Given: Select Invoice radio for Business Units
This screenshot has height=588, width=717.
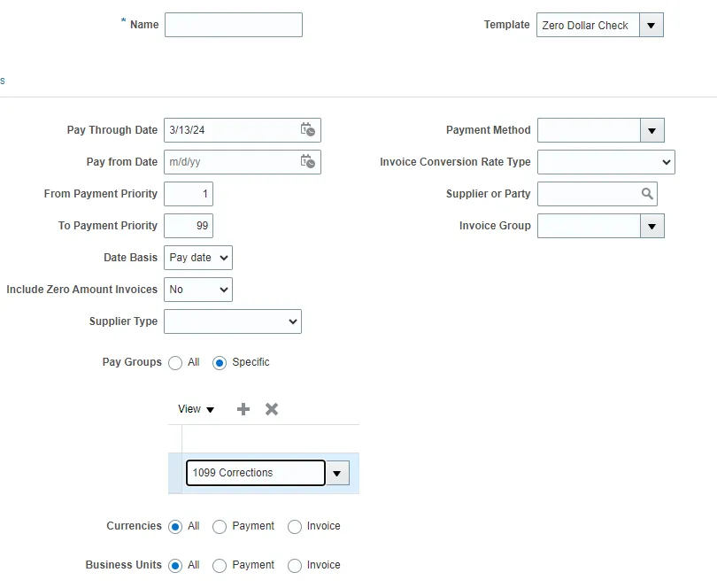Looking at the screenshot, I should point(295,566).
